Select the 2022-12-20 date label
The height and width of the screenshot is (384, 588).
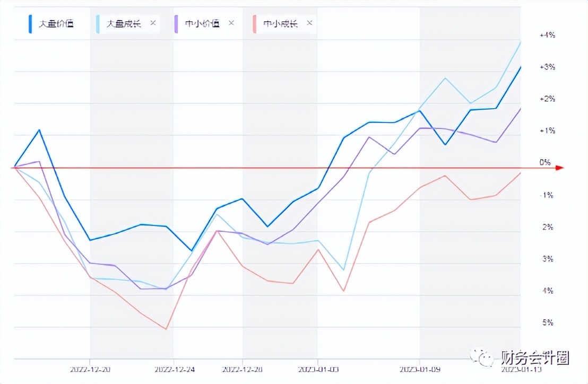coord(90,369)
